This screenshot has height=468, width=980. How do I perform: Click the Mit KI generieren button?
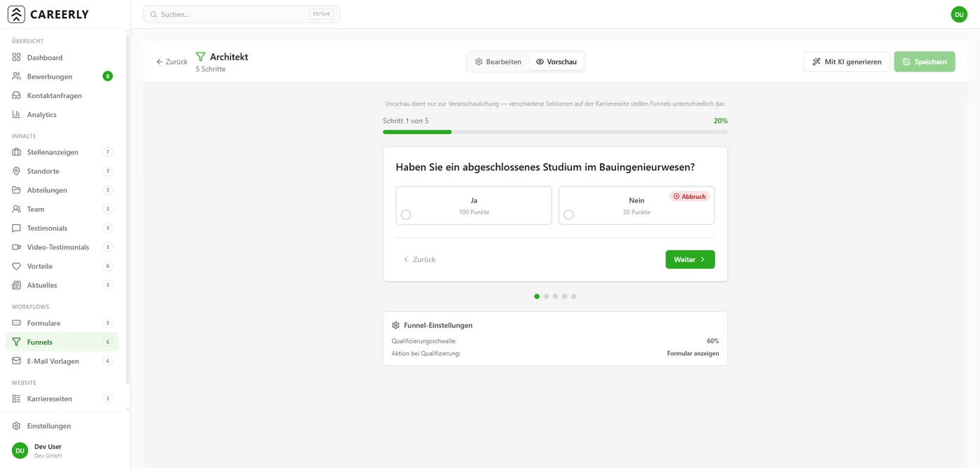[847, 62]
